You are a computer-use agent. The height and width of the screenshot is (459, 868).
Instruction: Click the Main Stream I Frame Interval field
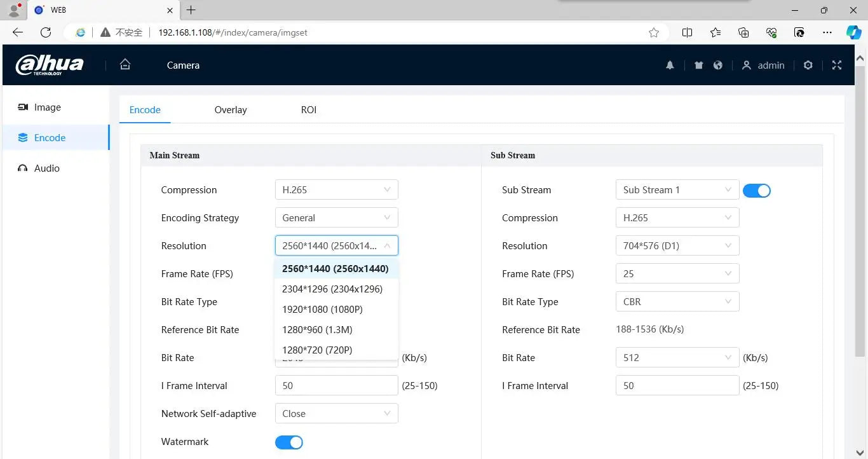tap(337, 385)
